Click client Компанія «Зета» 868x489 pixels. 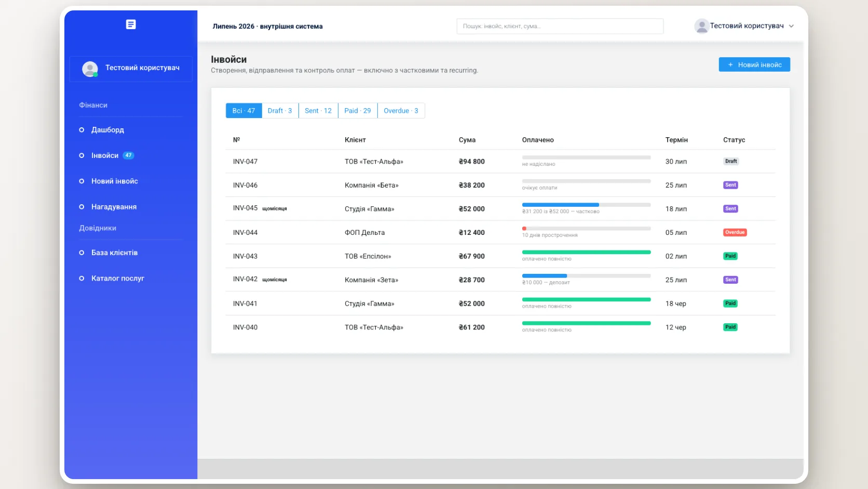point(372,280)
